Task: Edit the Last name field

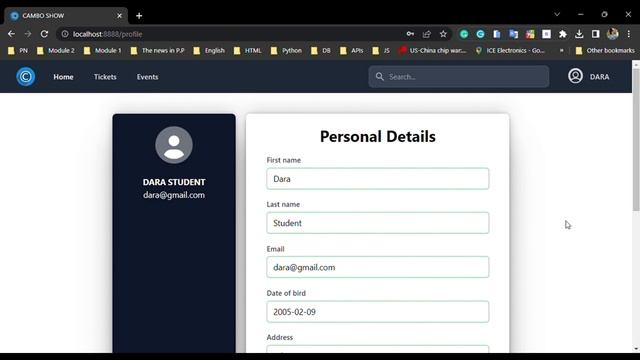Action: point(378,223)
